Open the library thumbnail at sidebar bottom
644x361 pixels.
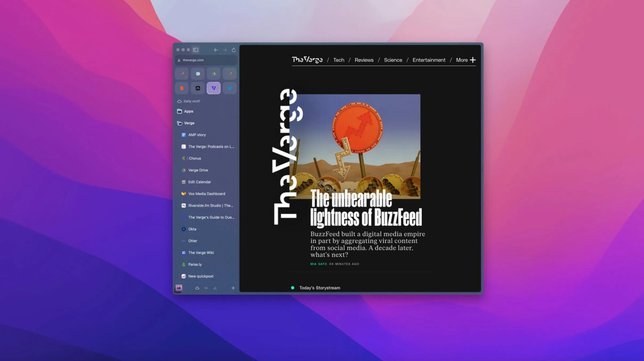(179, 288)
